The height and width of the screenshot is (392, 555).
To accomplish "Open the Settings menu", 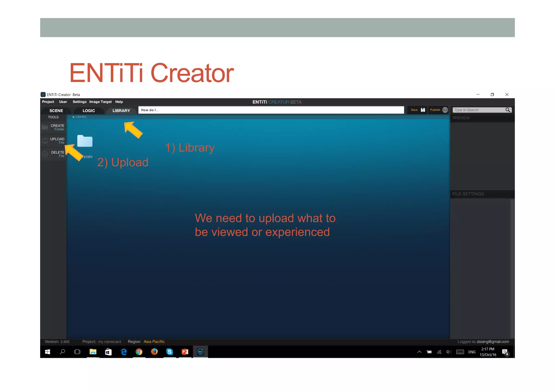I will [79, 102].
